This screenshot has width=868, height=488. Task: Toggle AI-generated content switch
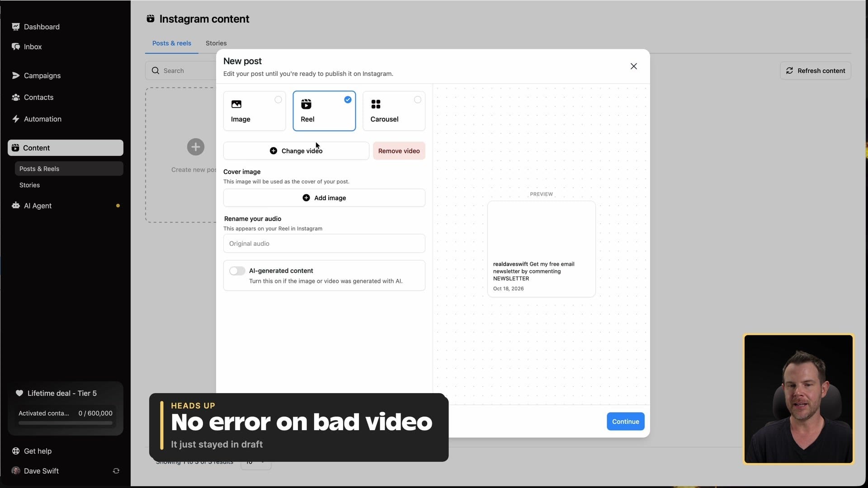pyautogui.click(x=237, y=271)
